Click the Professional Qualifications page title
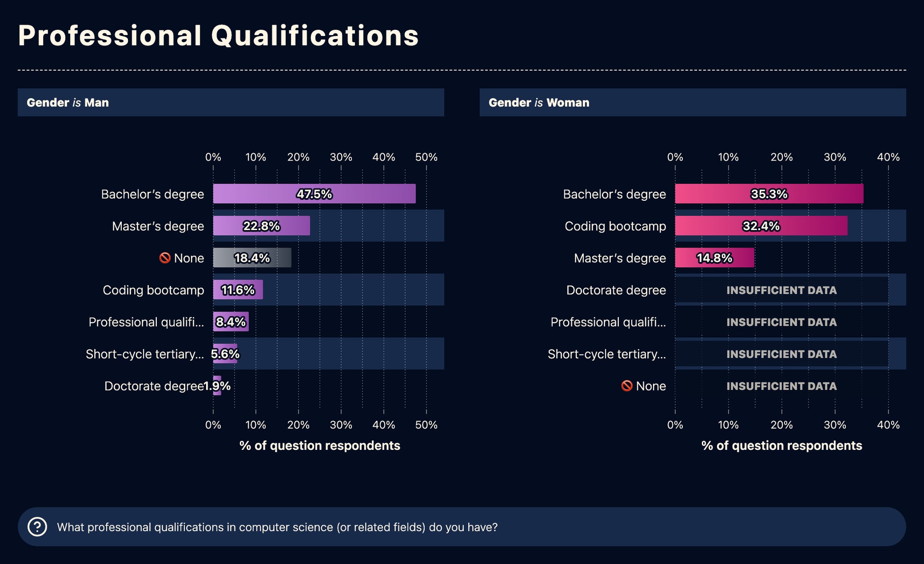This screenshot has width=924, height=564. [x=218, y=36]
